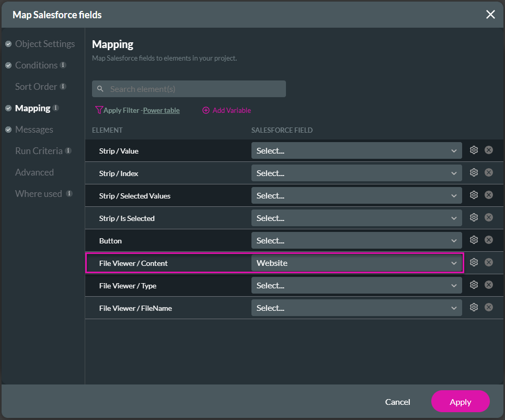Remove Strip / Index mapping using its X icon
Screen dimensions: 505x420
click(489, 172)
